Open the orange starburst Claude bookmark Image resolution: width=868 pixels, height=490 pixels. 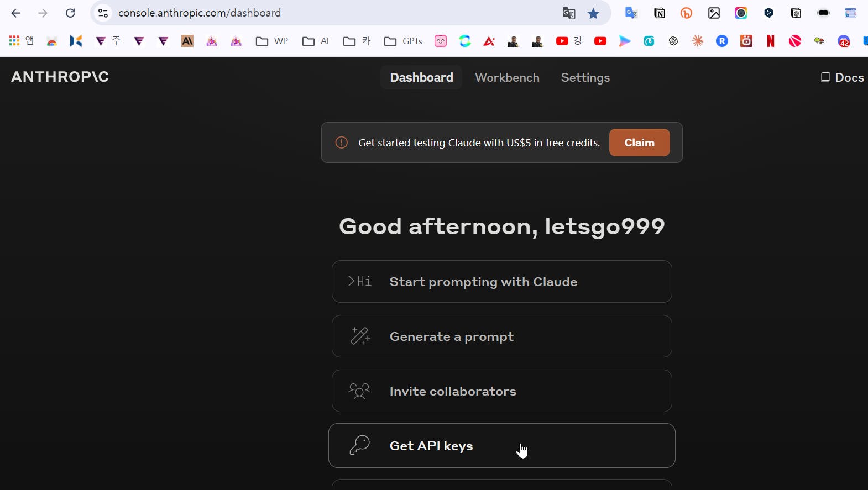click(x=698, y=41)
